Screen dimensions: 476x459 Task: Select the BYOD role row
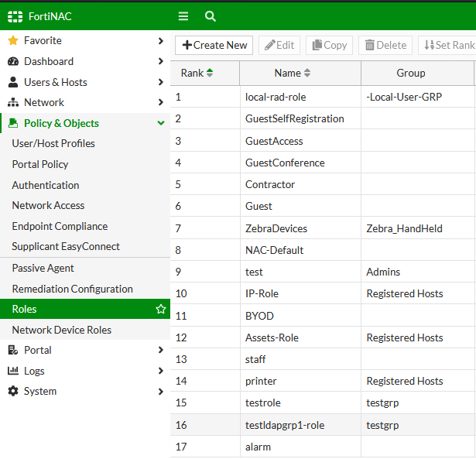pyautogui.click(x=323, y=316)
